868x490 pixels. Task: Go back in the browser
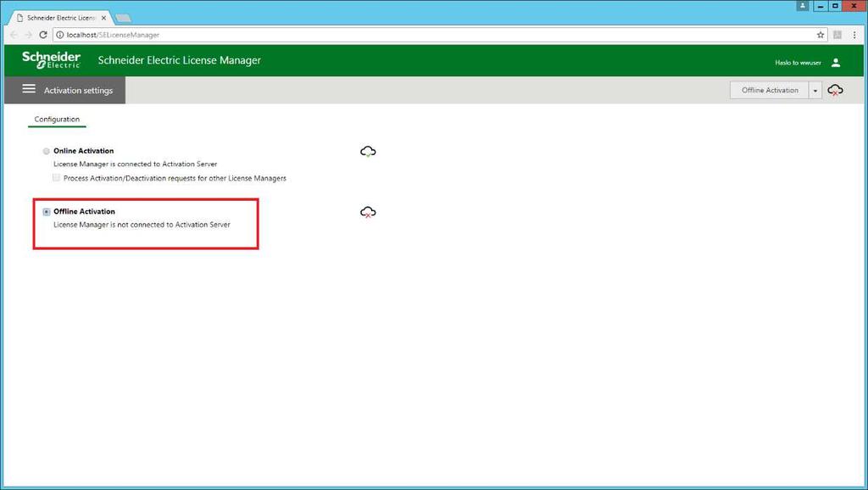pos(14,34)
